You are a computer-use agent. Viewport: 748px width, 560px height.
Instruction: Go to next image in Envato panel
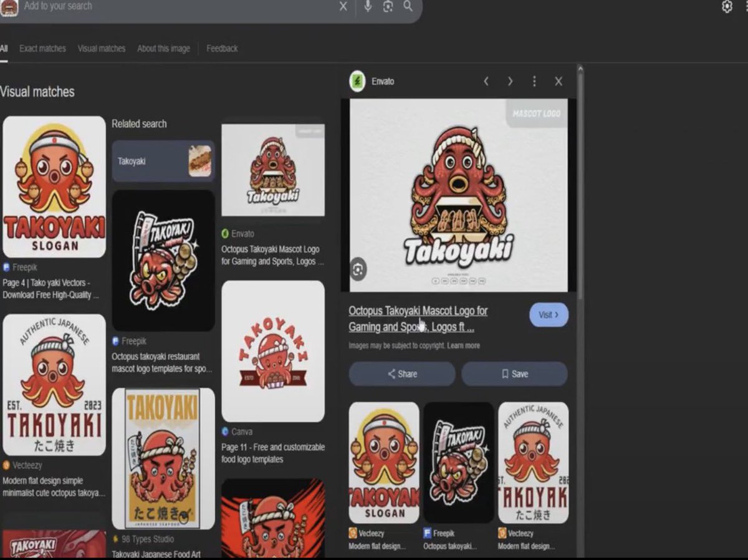[x=510, y=81]
